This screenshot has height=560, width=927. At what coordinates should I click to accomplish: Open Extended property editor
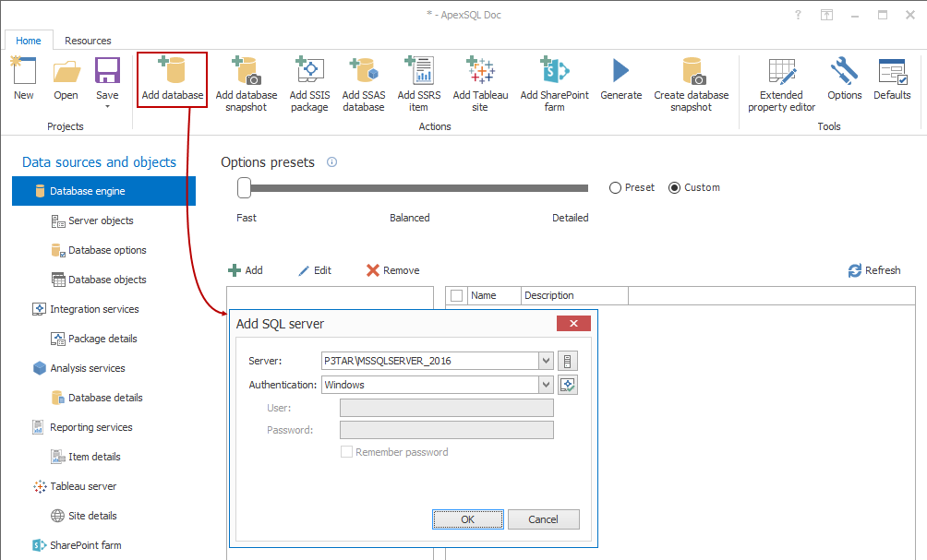point(781,84)
